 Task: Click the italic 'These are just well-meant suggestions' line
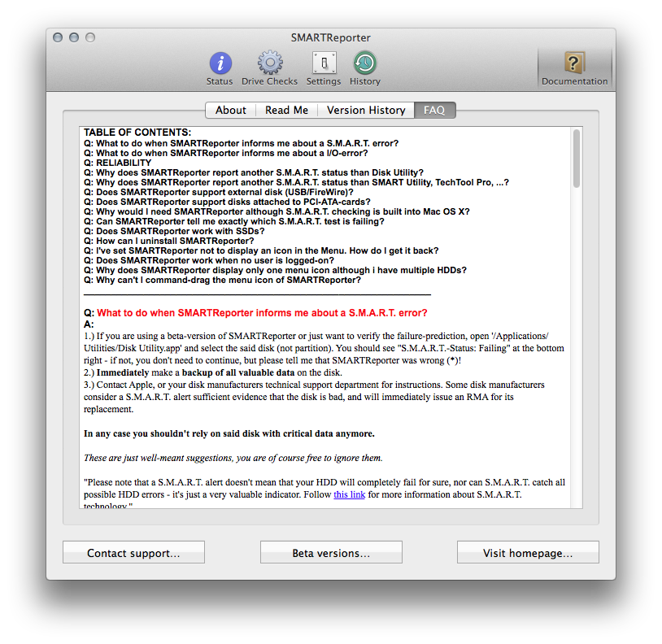click(233, 458)
